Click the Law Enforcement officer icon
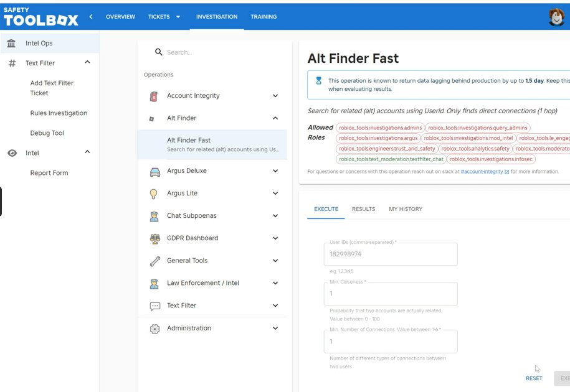Screen dimensions: 570x392 [154, 284]
